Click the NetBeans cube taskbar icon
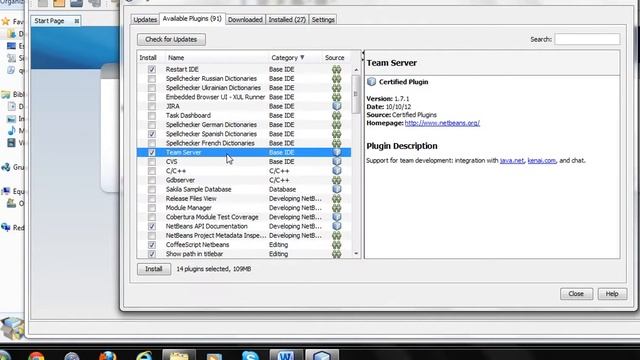 pyautogui.click(x=322, y=355)
